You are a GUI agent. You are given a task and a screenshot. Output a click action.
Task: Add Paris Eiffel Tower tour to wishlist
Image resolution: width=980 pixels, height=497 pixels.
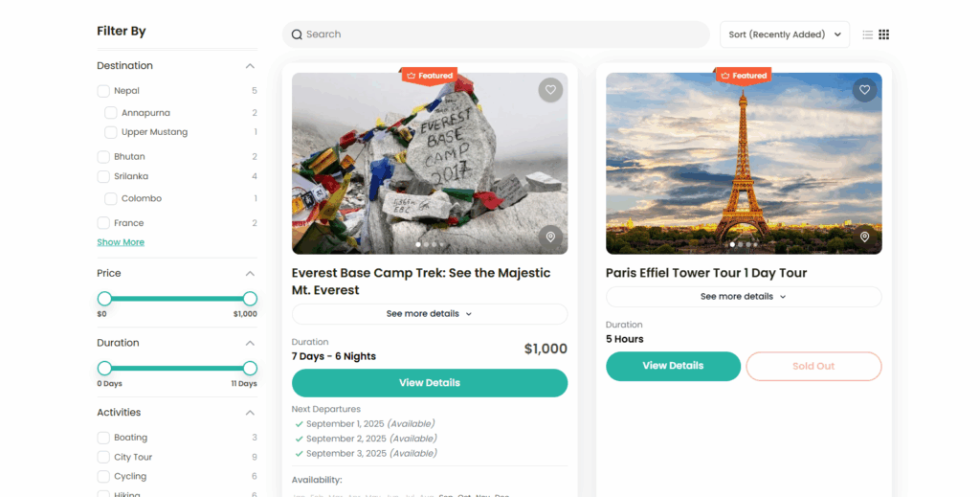point(864,90)
